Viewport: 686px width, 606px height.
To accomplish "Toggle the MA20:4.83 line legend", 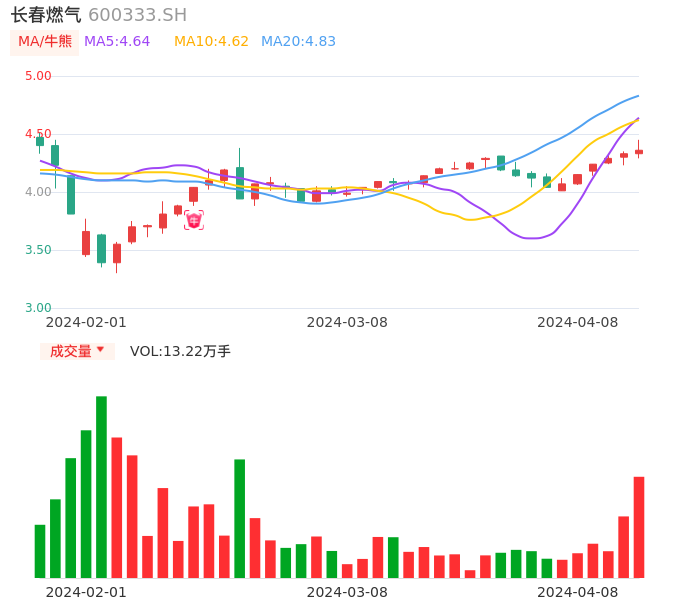I will (x=298, y=42).
